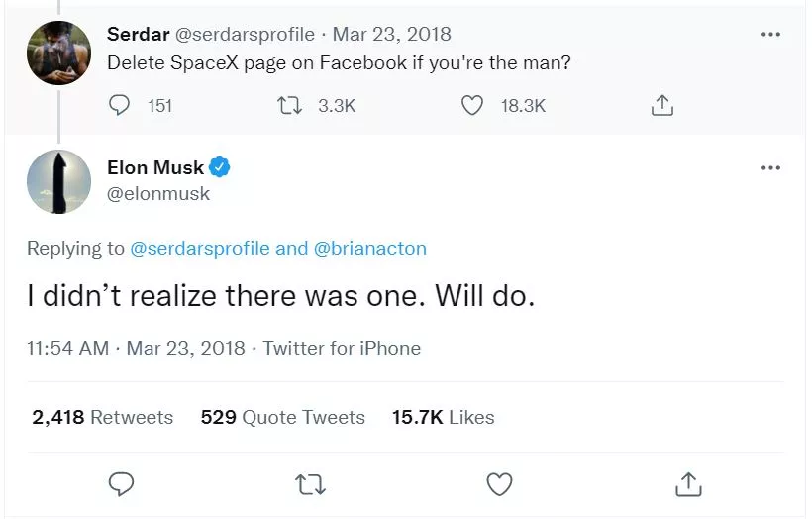Image resolution: width=812 pixels, height=519 pixels.
Task: Open Elon Musk's profile avatar
Action: click(x=59, y=181)
